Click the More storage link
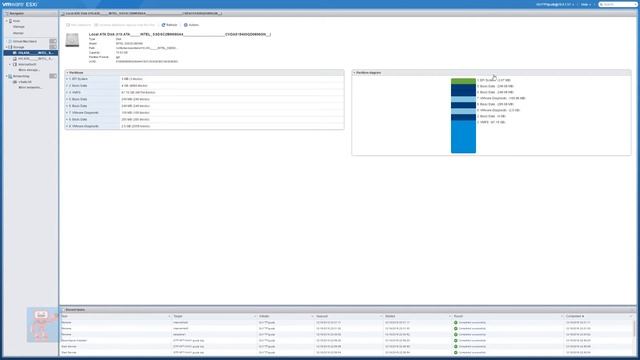The image size is (640, 360). (29, 70)
